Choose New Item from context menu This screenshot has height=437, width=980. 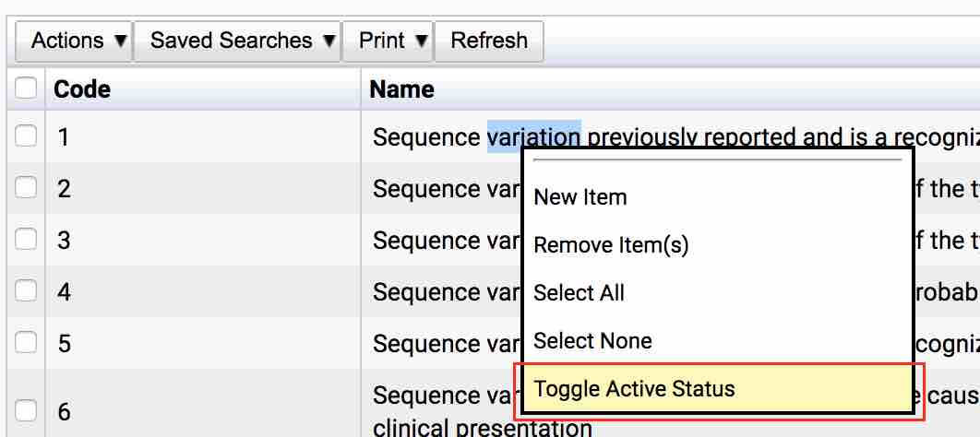580,197
